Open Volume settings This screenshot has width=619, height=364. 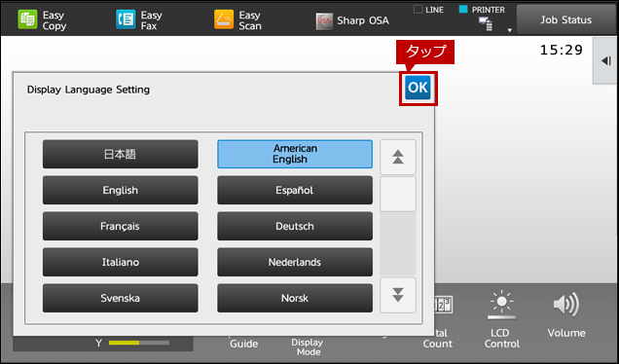tap(566, 315)
